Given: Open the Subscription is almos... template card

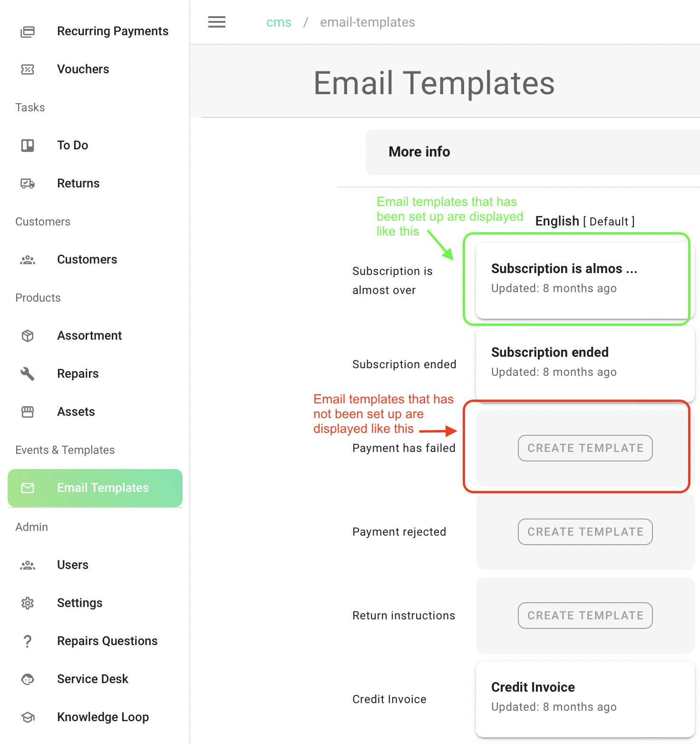Looking at the screenshot, I should (x=585, y=281).
